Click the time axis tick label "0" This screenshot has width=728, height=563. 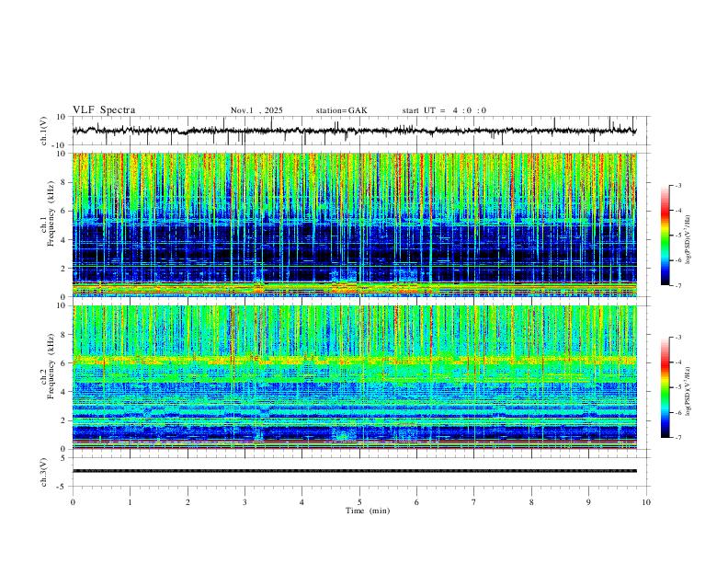(73, 502)
